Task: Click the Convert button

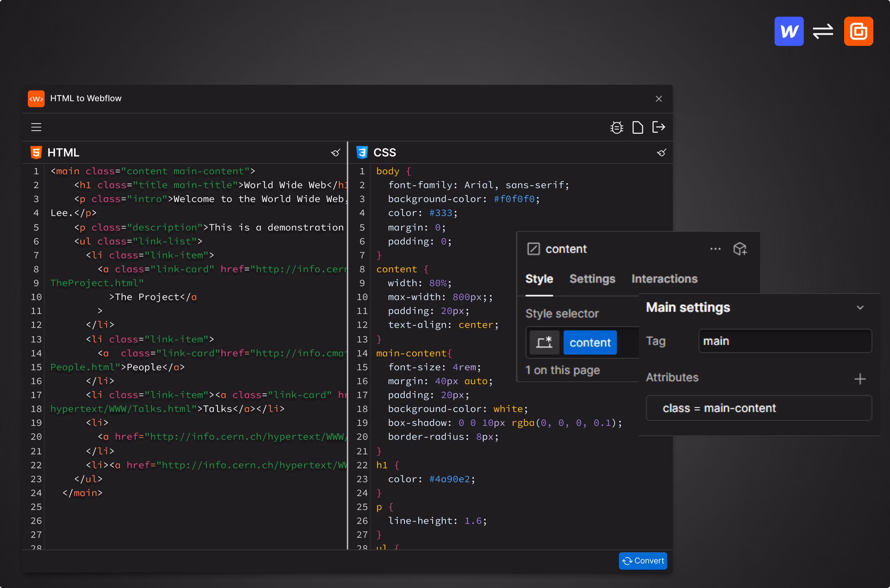Action: 642,561
